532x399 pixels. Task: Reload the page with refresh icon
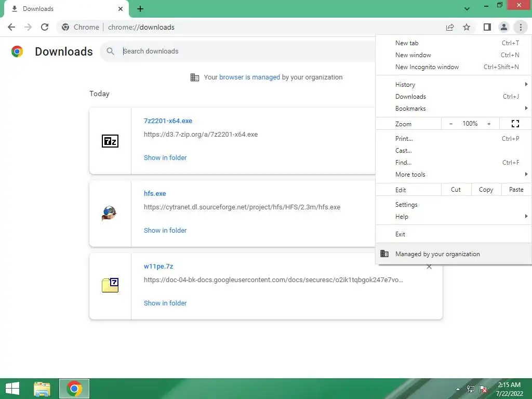tap(45, 27)
